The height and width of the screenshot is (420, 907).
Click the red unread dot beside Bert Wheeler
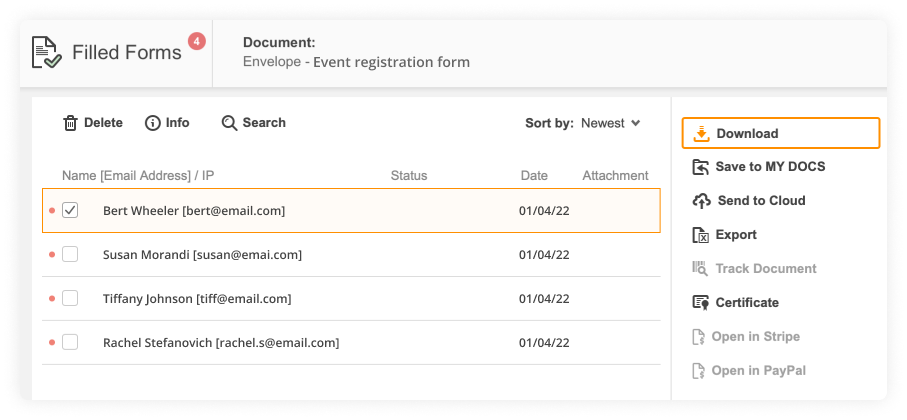click(52, 211)
